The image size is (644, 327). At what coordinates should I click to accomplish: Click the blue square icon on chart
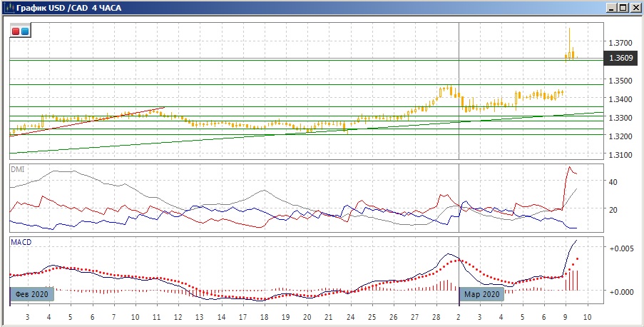(x=25, y=31)
